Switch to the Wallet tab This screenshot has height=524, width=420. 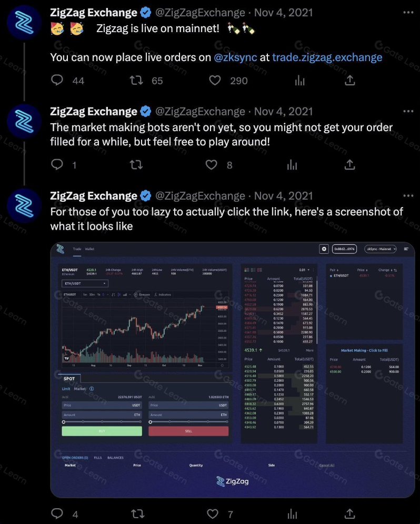tap(89, 249)
